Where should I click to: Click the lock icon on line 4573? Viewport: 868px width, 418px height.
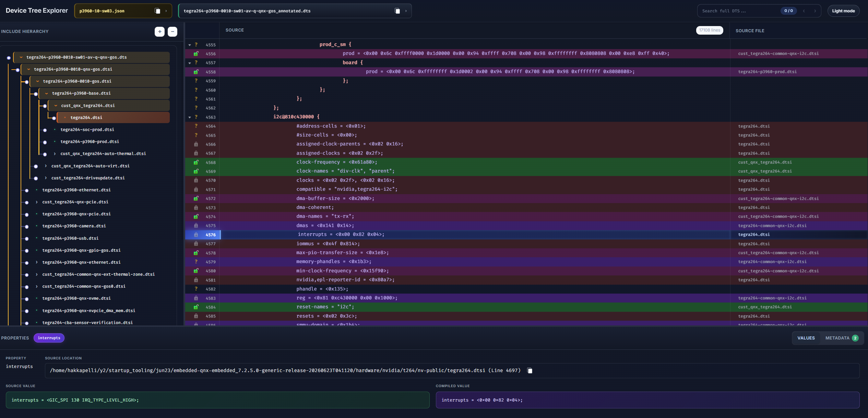[x=196, y=208]
